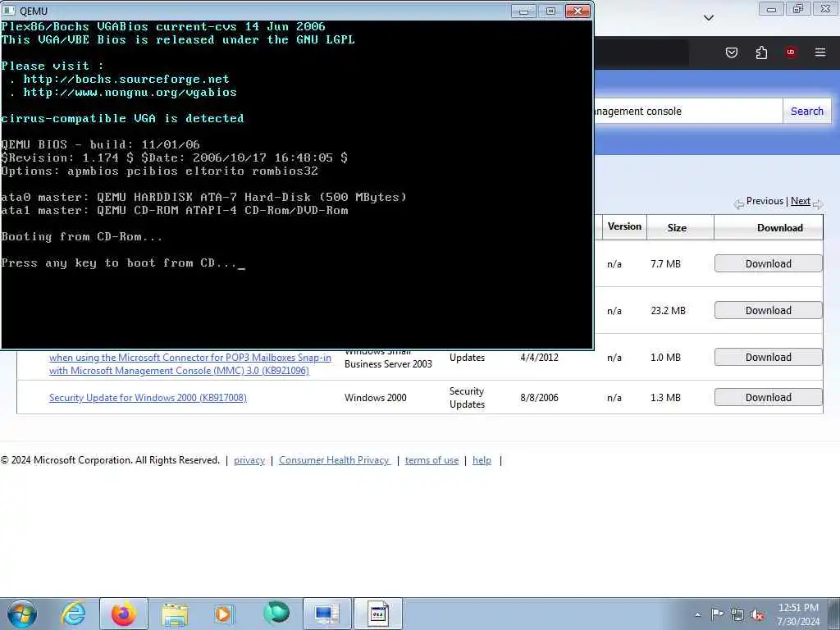The height and width of the screenshot is (630, 840).
Task: Open the uBlock Origin extension icon
Action: tap(791, 52)
